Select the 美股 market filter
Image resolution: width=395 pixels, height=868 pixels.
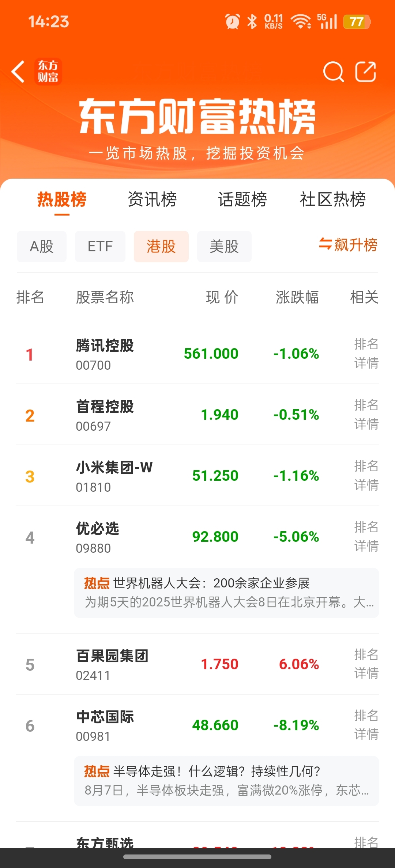(224, 247)
